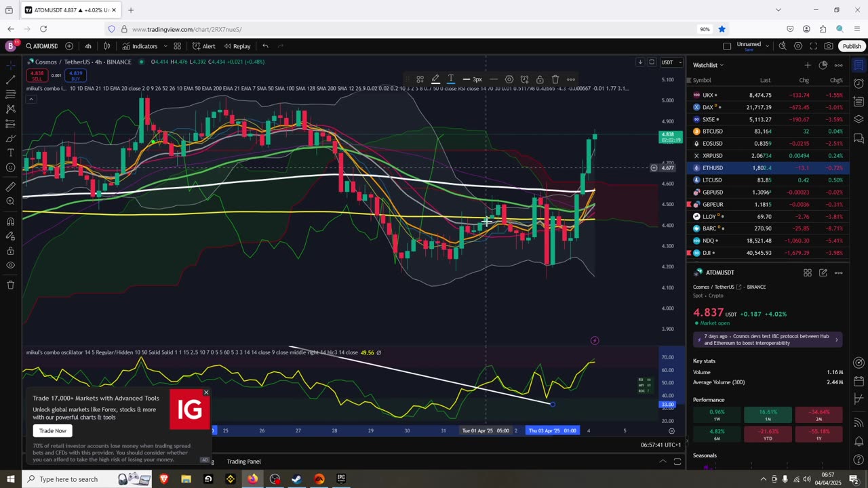This screenshot has width=868, height=488.
Task: Select the Text annotation tool
Action: point(10,153)
